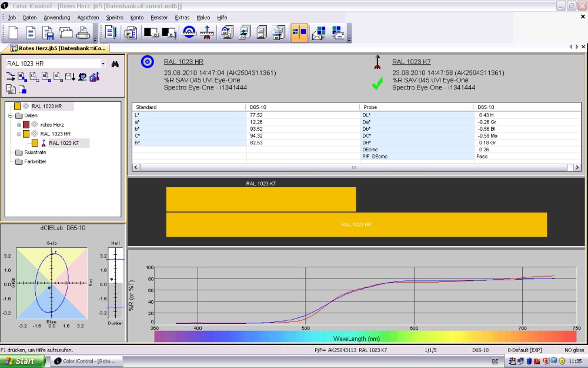Image resolution: width=588 pixels, height=368 pixels.
Task: Open the Spektro menu
Action: pos(115,18)
